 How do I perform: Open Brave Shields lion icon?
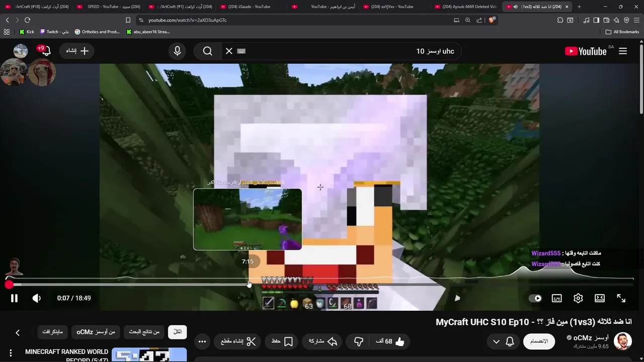tap(492, 20)
